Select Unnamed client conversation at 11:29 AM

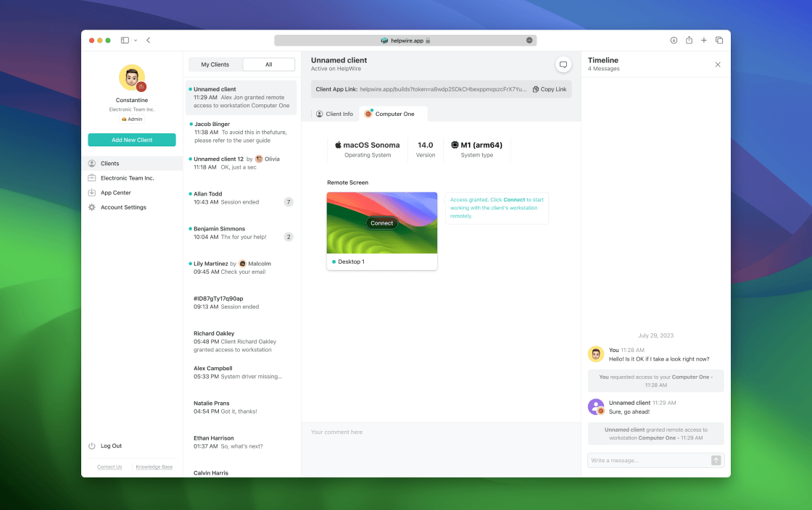(x=241, y=97)
